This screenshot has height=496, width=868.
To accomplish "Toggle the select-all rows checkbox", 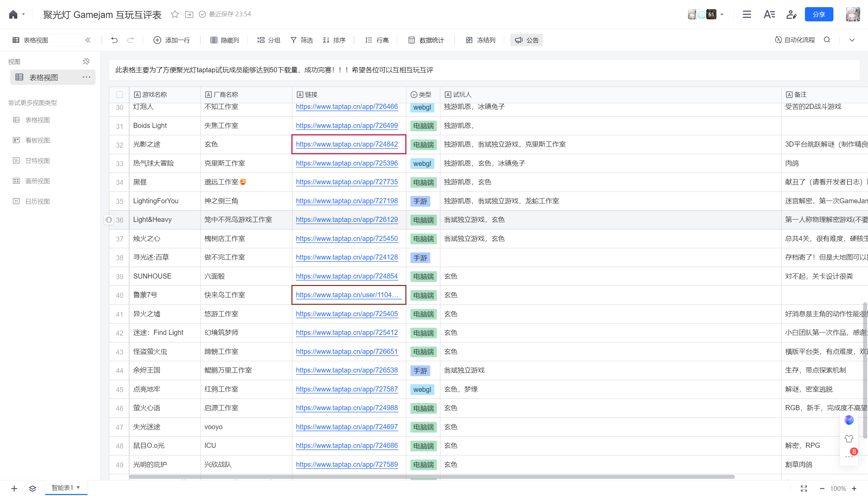I will point(119,95).
